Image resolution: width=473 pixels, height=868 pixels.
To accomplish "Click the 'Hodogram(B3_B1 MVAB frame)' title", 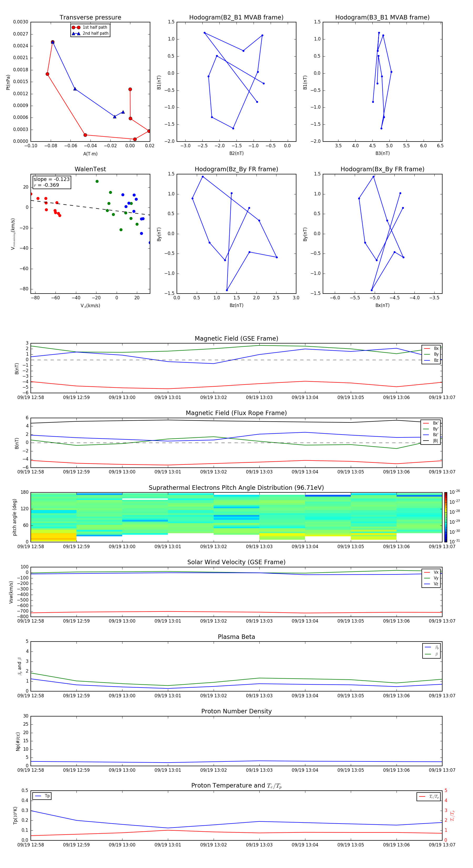I will pyautogui.click(x=382, y=18).
